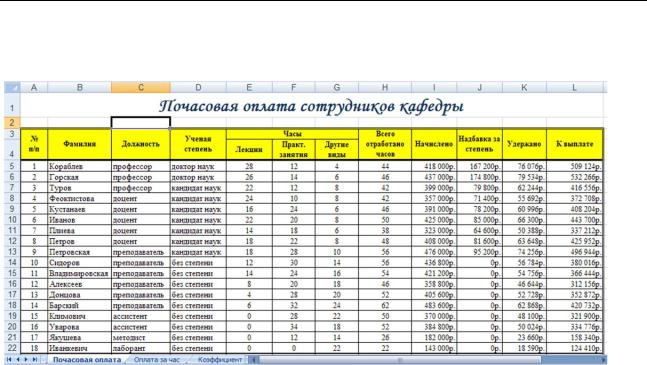Click the Всего отработано часов header
Image resolution: width=647 pixels, height=365 pixels.
click(385, 144)
